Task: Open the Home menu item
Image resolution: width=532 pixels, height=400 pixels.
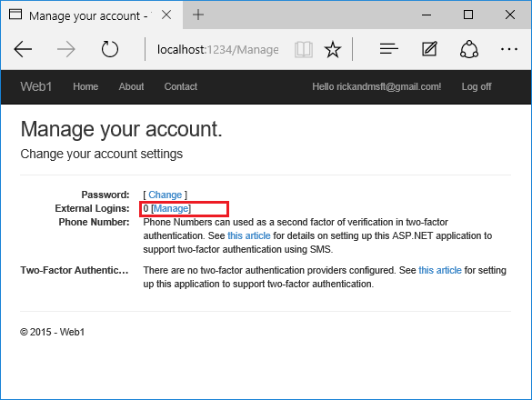Action: click(x=85, y=86)
